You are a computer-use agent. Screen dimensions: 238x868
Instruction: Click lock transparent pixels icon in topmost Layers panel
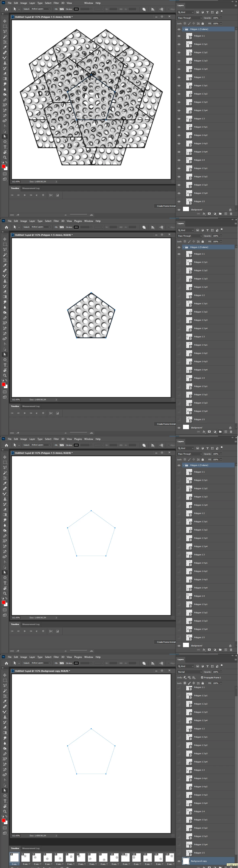[185, 24]
